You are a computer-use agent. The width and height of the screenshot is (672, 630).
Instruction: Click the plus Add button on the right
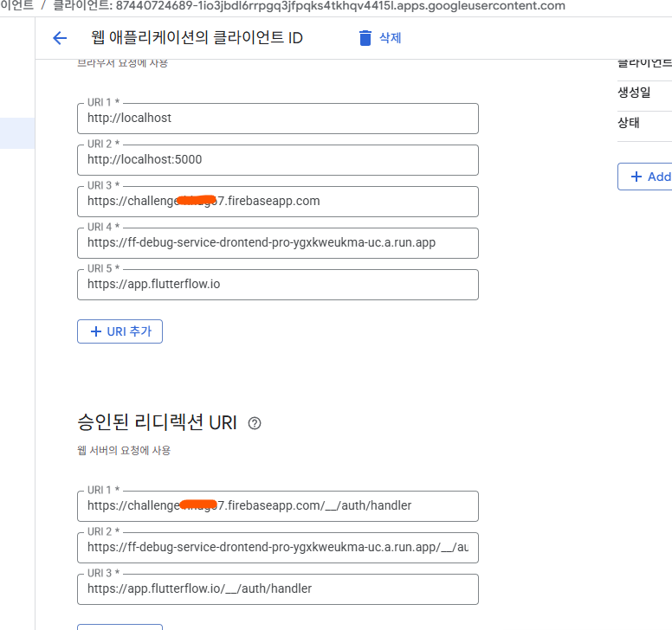tap(644, 177)
